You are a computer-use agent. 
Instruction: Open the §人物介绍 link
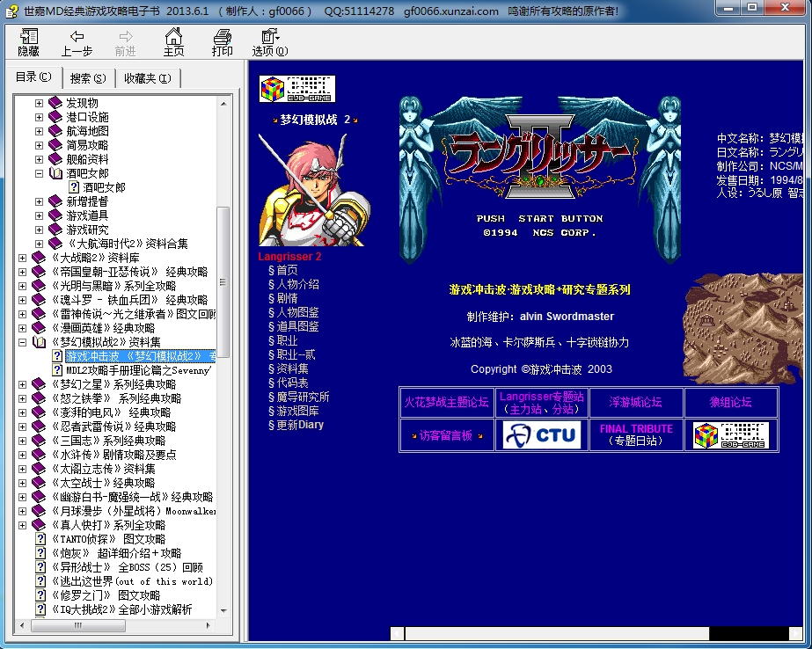(293, 283)
